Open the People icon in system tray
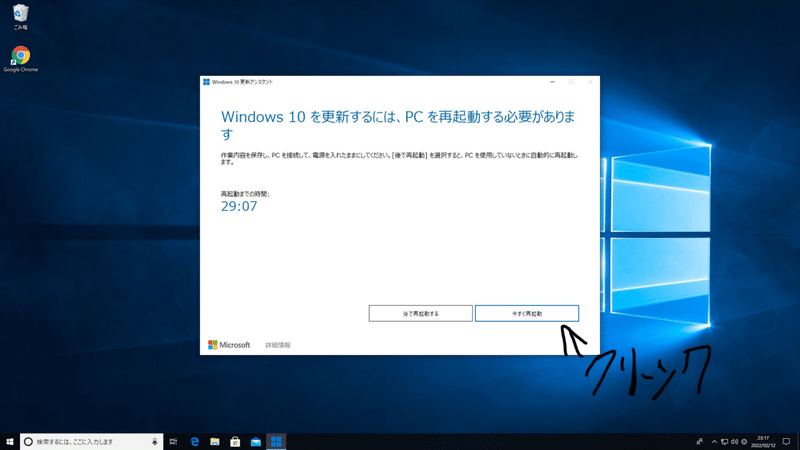800x450 pixels. [699, 441]
